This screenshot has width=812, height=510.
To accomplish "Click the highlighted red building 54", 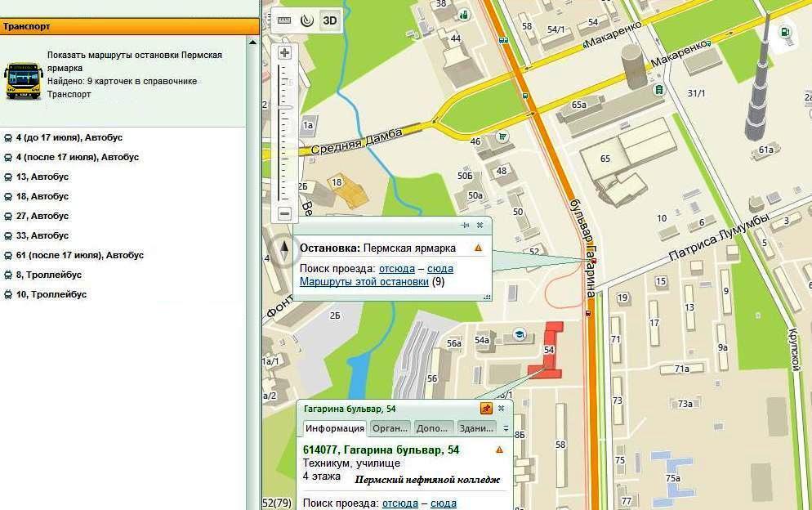I will [548, 351].
